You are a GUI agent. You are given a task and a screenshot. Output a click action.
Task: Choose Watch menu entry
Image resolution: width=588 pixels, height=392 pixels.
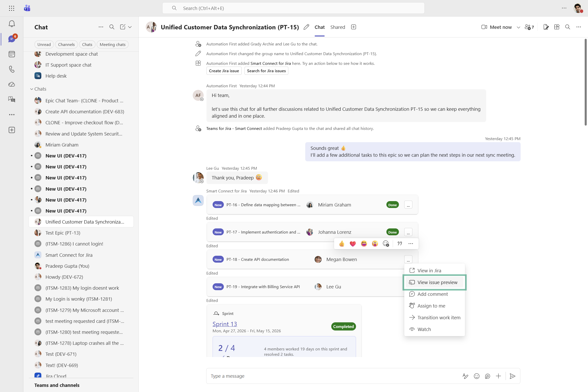click(x=434, y=329)
